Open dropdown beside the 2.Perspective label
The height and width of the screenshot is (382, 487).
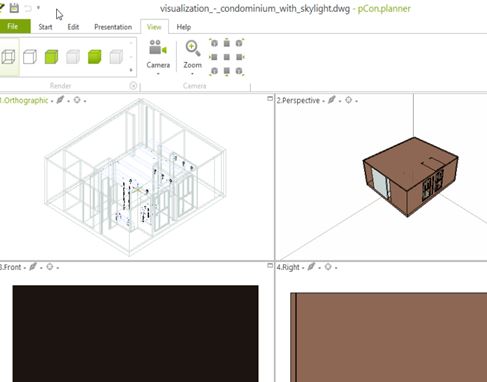pyautogui.click(x=323, y=101)
